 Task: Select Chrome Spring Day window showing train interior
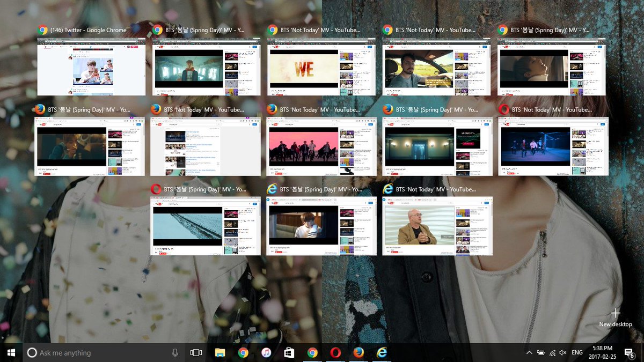(x=207, y=67)
